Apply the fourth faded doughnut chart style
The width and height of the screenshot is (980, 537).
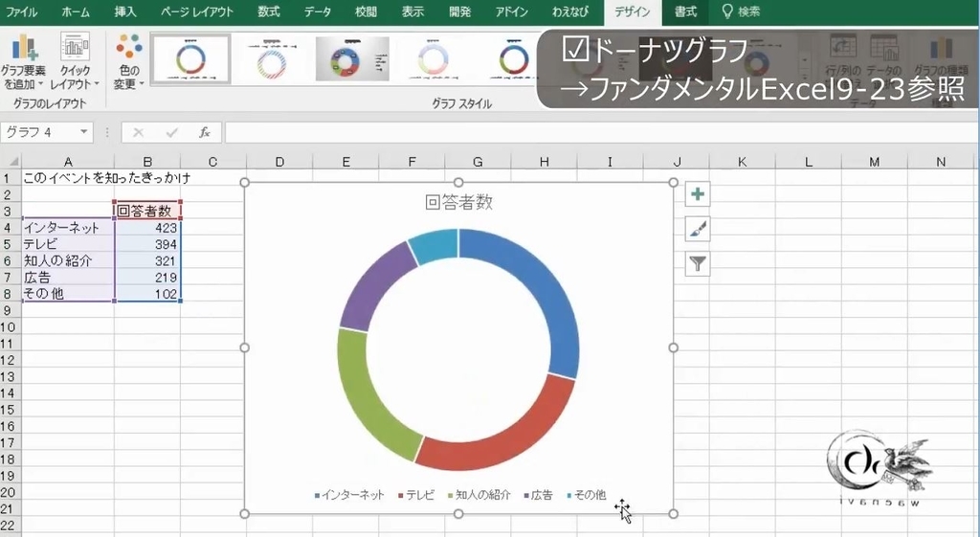pos(434,58)
